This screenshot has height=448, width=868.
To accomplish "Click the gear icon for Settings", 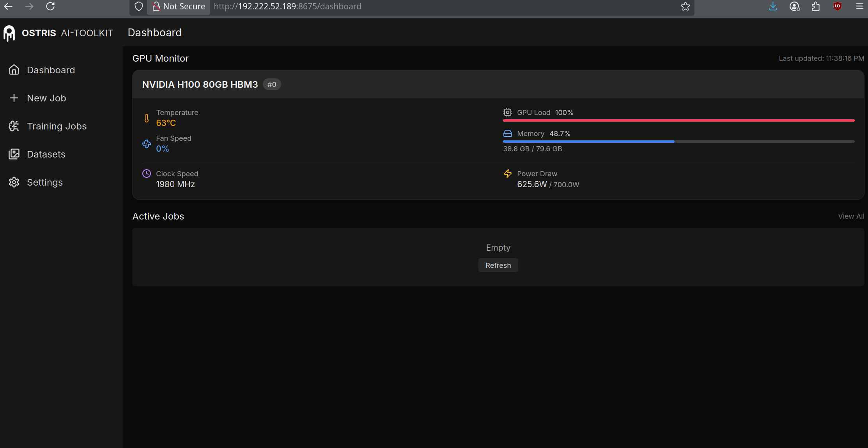I will pos(14,182).
